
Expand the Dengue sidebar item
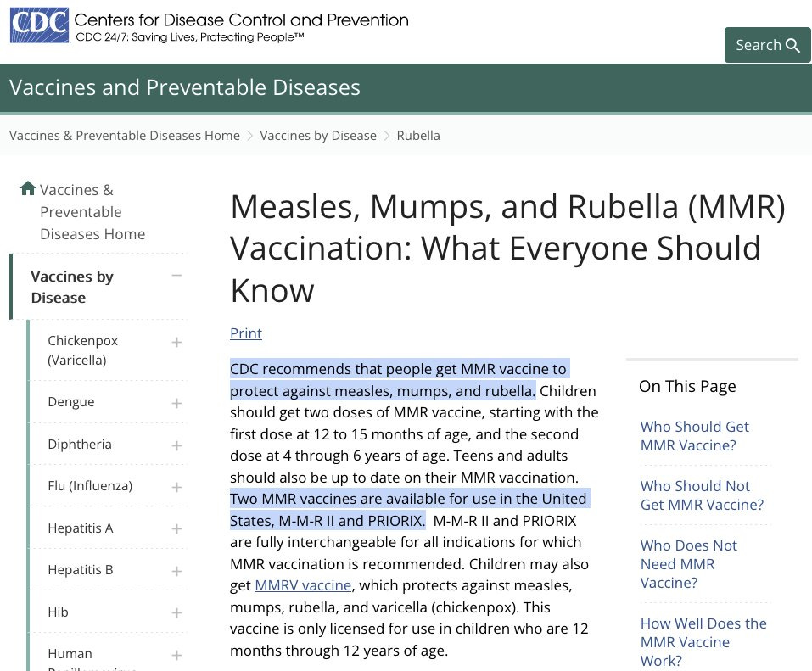pos(176,403)
